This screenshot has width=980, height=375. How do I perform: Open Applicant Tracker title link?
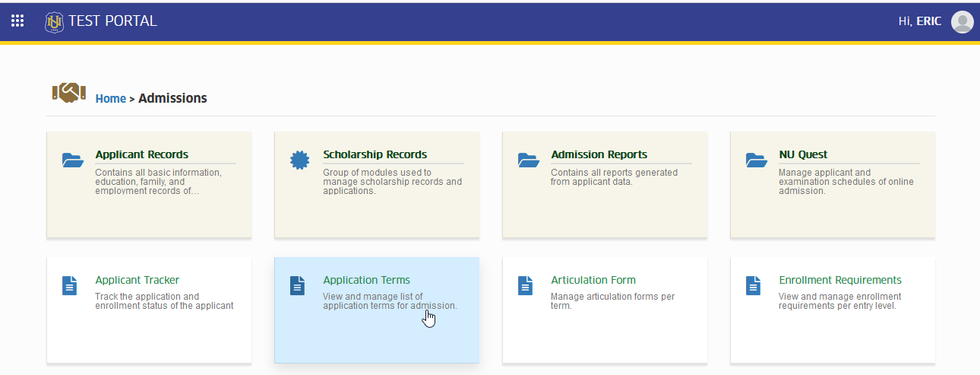point(138,280)
